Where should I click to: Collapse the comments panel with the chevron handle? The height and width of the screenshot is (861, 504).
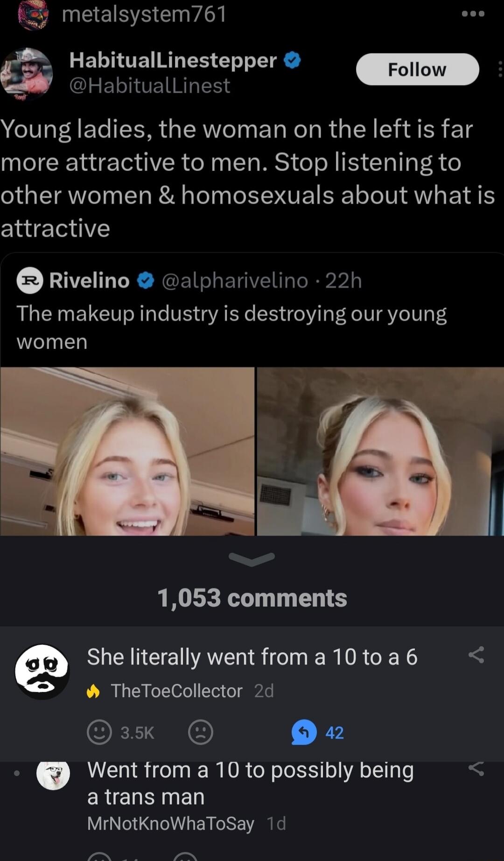pyautogui.click(x=252, y=559)
